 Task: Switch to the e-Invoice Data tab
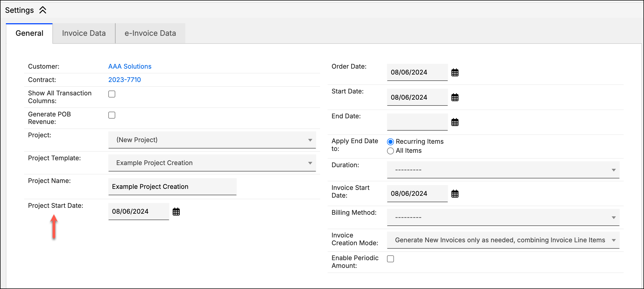(150, 33)
